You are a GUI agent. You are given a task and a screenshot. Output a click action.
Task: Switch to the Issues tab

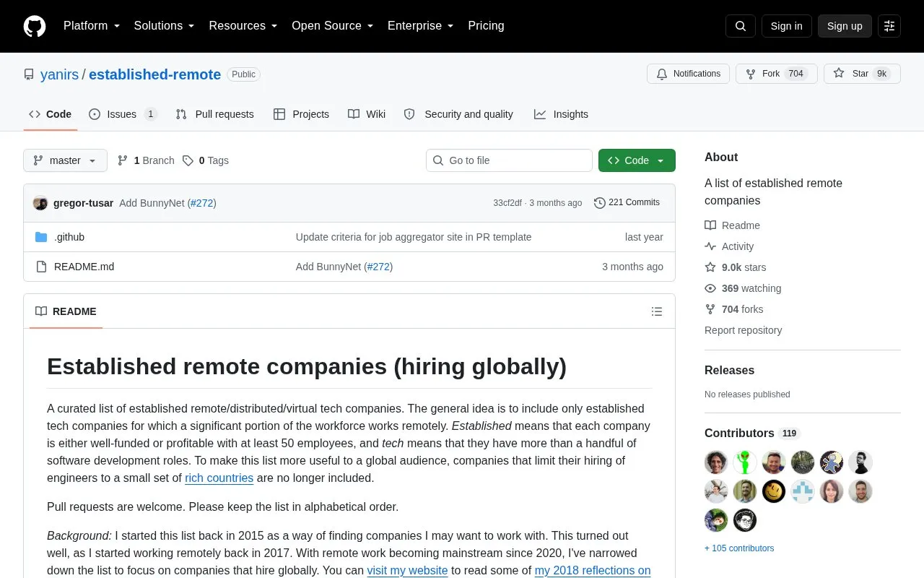click(123, 114)
